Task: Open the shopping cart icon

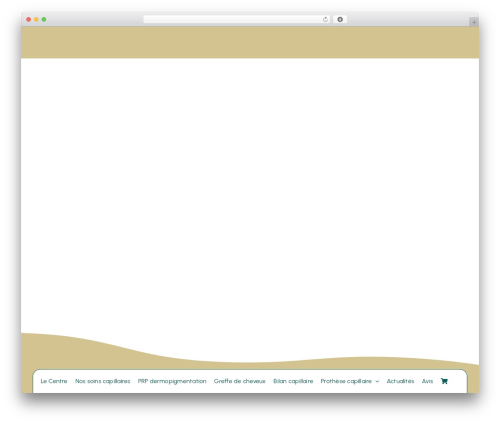Action: [x=444, y=381]
